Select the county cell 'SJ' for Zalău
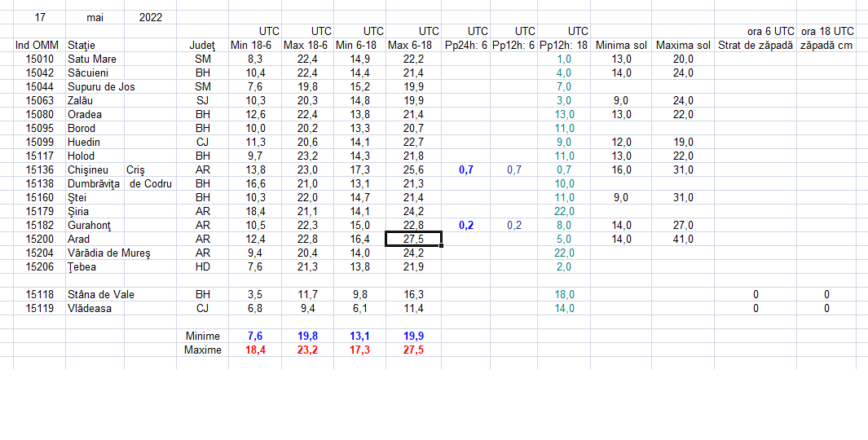The height and width of the screenshot is (440, 868). pos(203,101)
